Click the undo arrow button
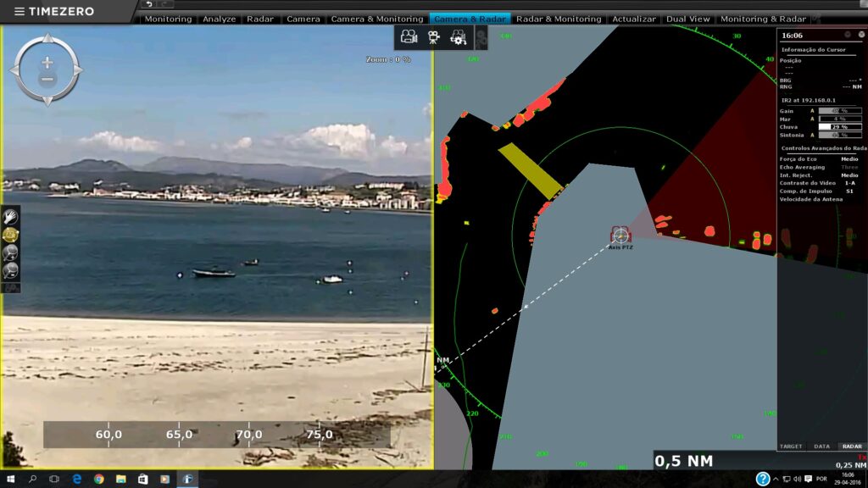 point(149,4)
